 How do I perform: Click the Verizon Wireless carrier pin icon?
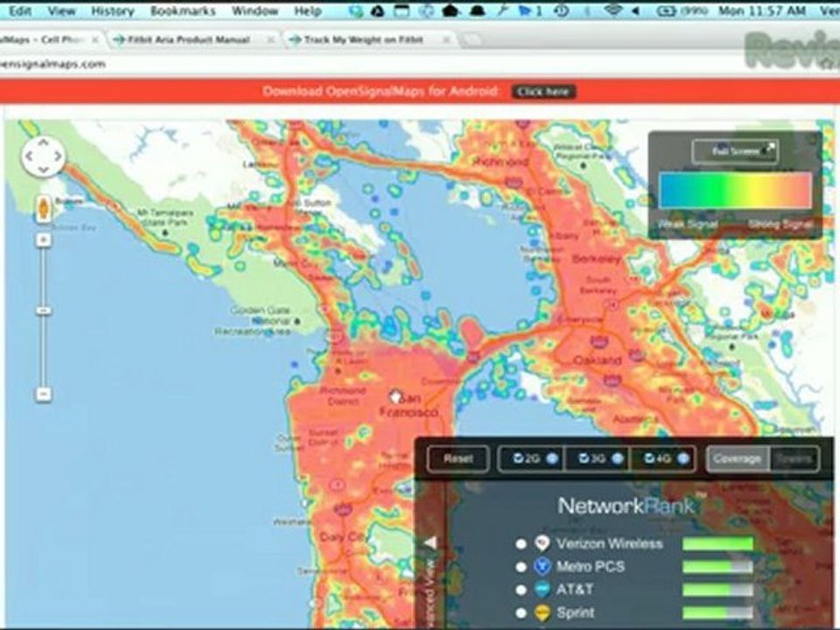[542, 543]
